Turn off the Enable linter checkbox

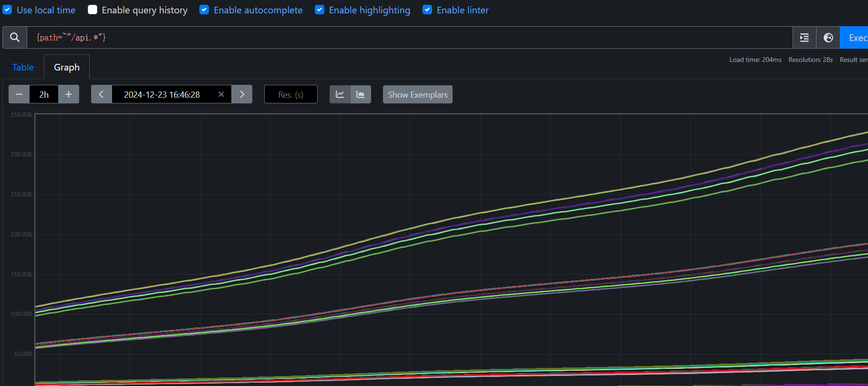pyautogui.click(x=427, y=10)
